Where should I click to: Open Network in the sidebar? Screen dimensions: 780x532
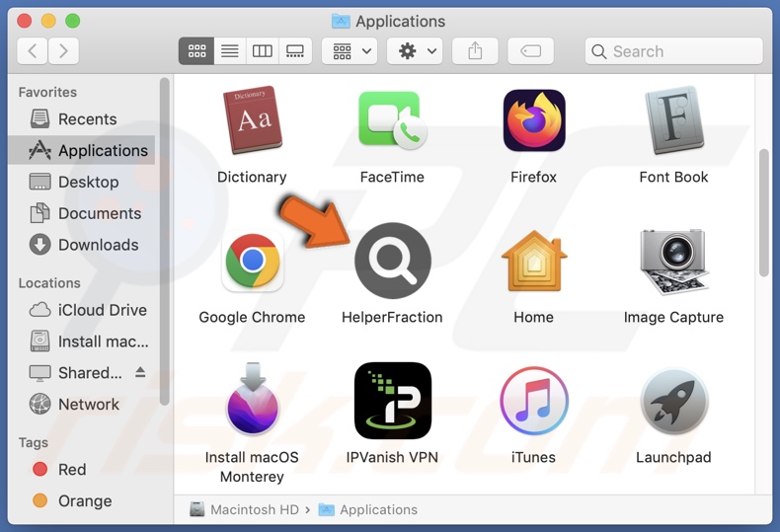(x=82, y=405)
